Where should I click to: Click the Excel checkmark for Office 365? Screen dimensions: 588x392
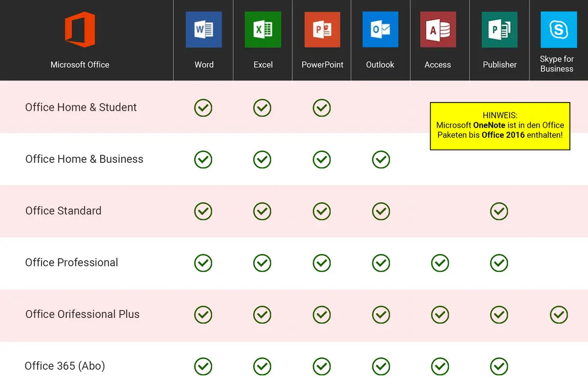(x=263, y=366)
